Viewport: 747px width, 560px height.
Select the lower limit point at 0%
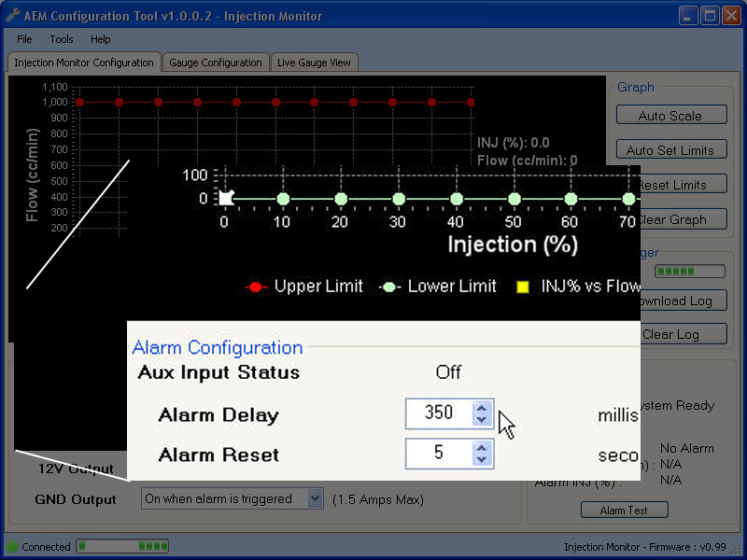(x=226, y=198)
